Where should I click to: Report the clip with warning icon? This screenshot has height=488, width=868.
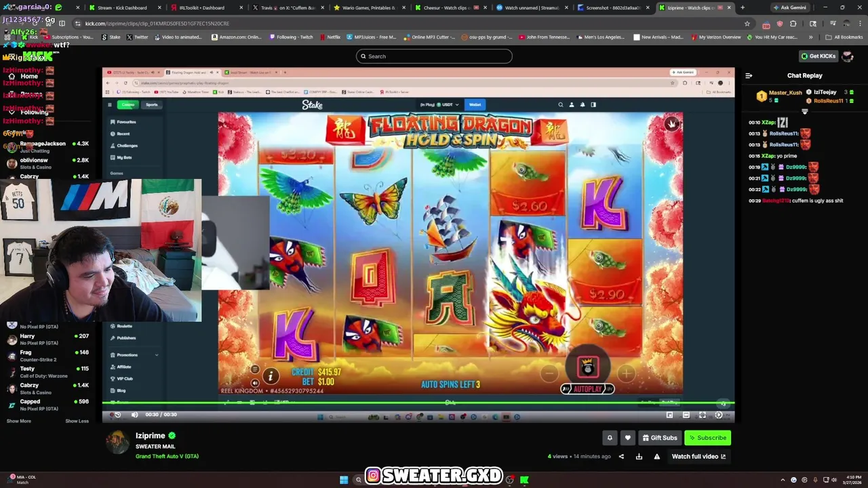[656, 457]
